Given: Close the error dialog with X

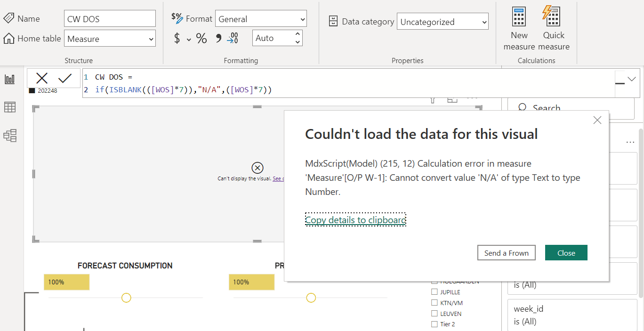Looking at the screenshot, I should [597, 120].
